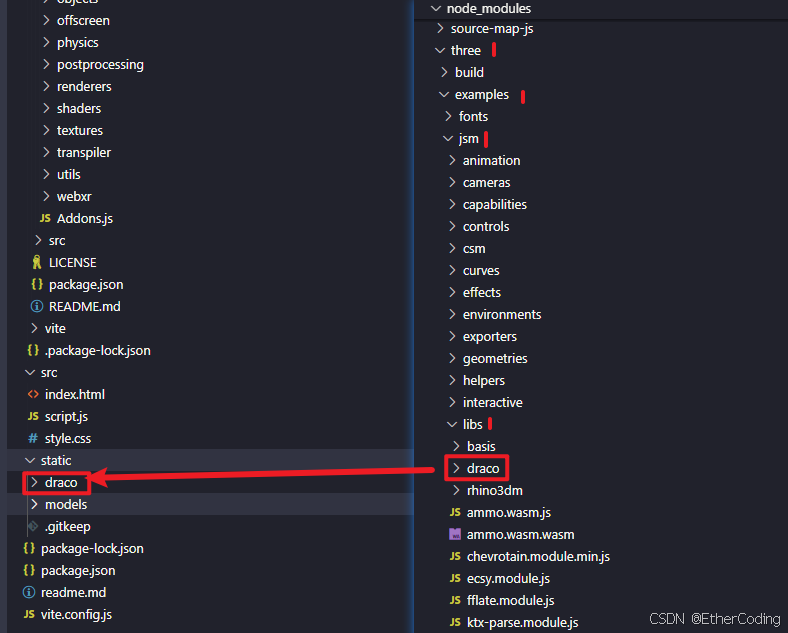
Task: Click the braces icon beside package-lock.json
Action: 29,548
